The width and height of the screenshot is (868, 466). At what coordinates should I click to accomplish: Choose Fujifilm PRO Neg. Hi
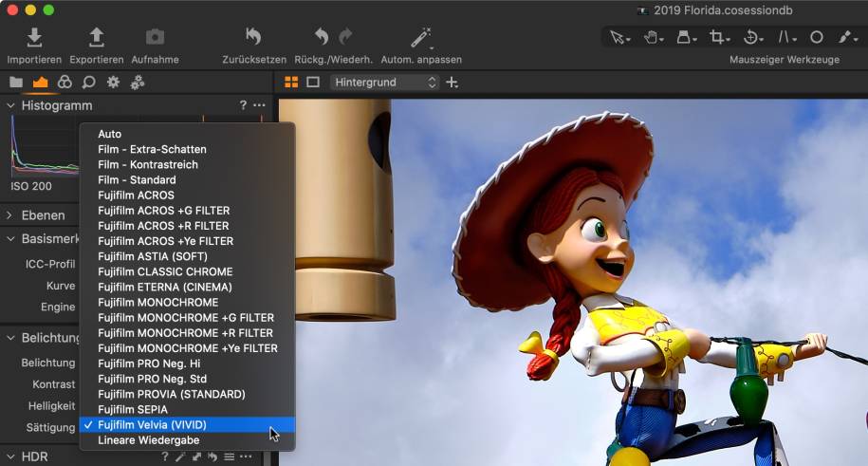187,363
